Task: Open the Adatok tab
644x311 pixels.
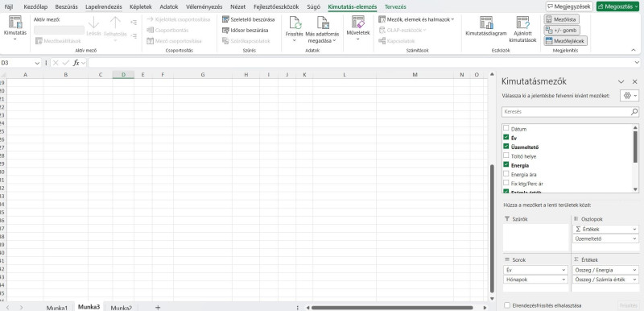Action: coord(169,7)
